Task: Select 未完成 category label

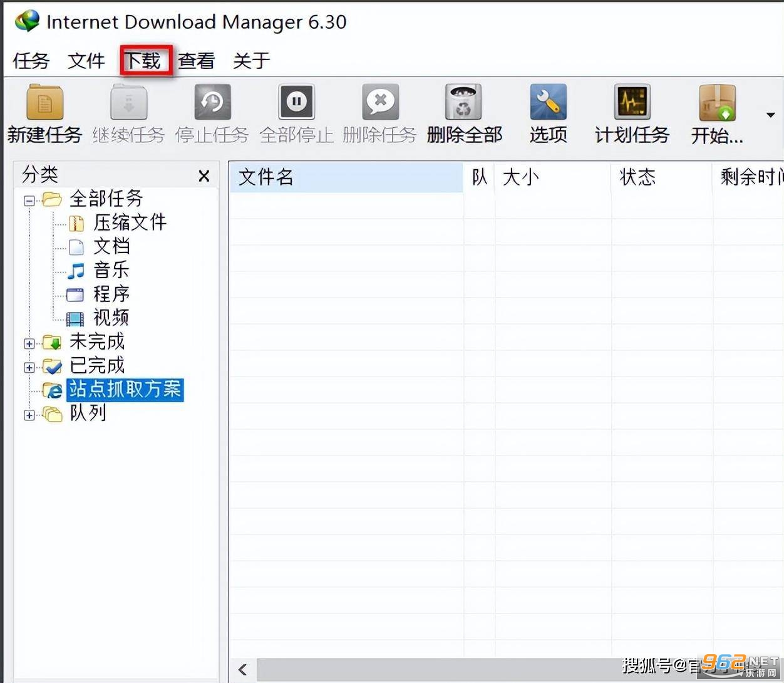Action: pyautogui.click(x=97, y=341)
